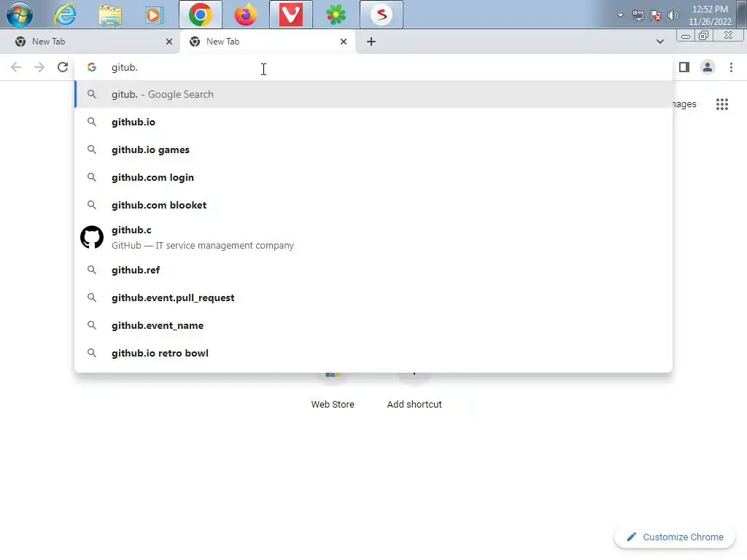Show hidden system tray icons
The image size is (747, 560).
coord(620,15)
